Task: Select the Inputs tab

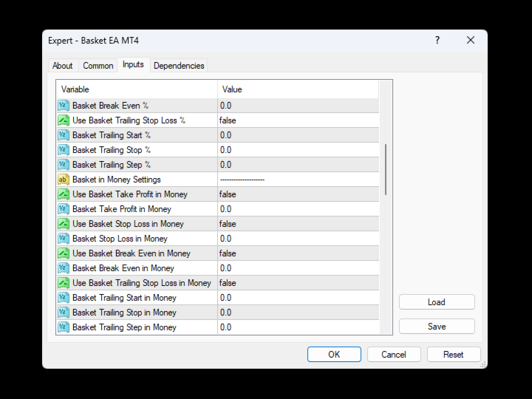Action: 133,64
